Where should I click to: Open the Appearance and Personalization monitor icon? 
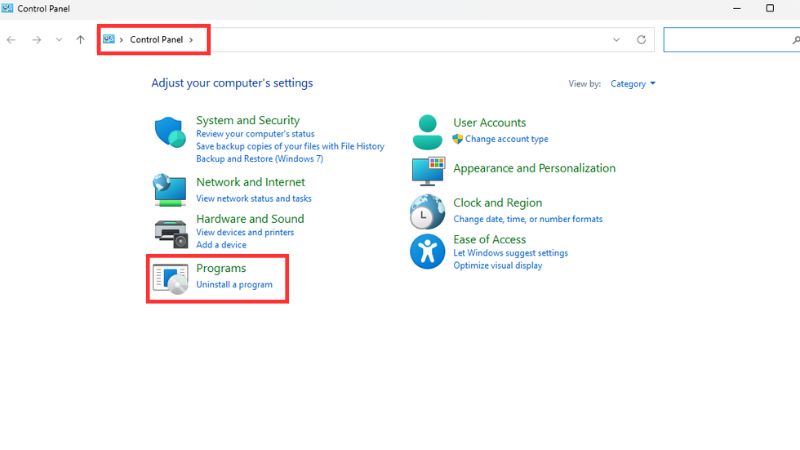tap(427, 170)
